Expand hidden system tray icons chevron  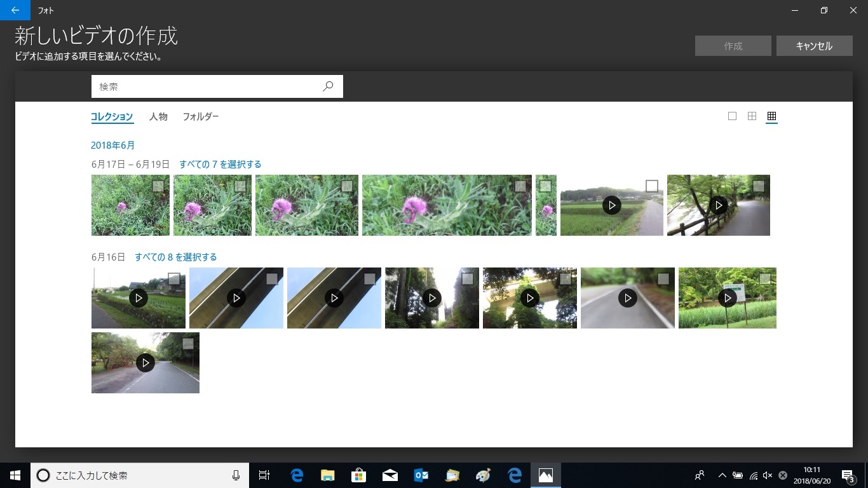tap(722, 475)
